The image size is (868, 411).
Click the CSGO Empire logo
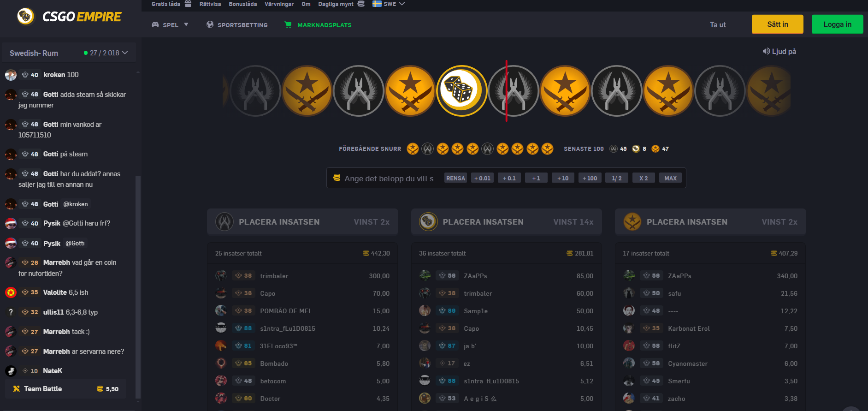click(69, 17)
